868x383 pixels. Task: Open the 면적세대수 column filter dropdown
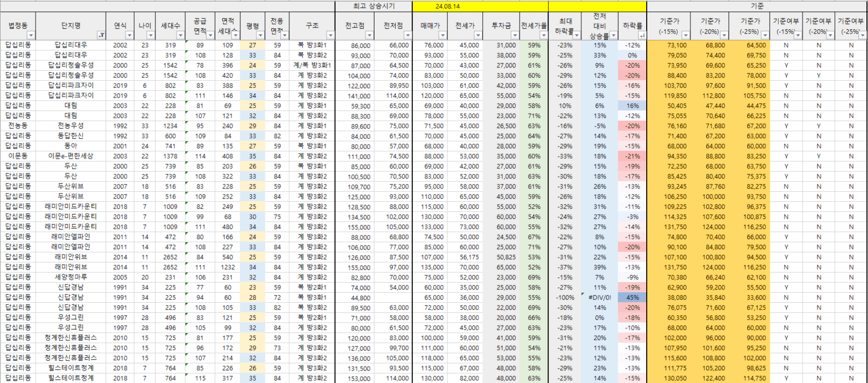(235, 36)
